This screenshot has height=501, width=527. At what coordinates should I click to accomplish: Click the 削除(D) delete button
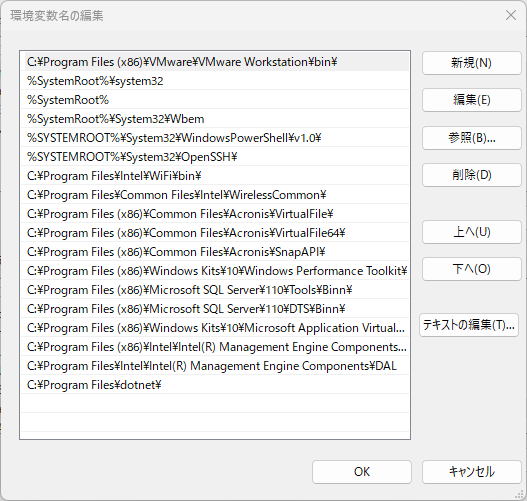(x=472, y=175)
